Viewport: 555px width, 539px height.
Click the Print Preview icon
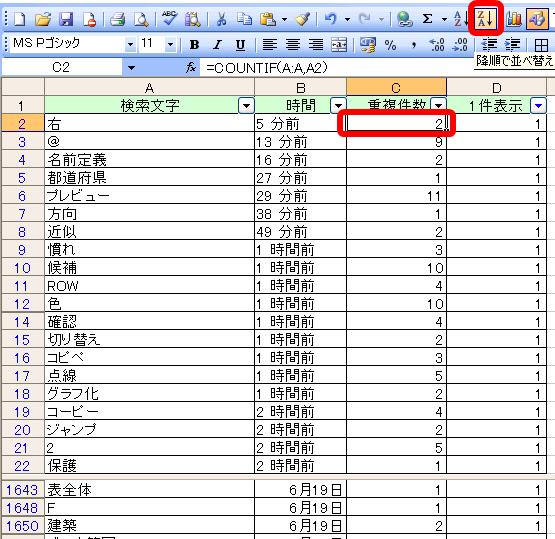[141, 19]
